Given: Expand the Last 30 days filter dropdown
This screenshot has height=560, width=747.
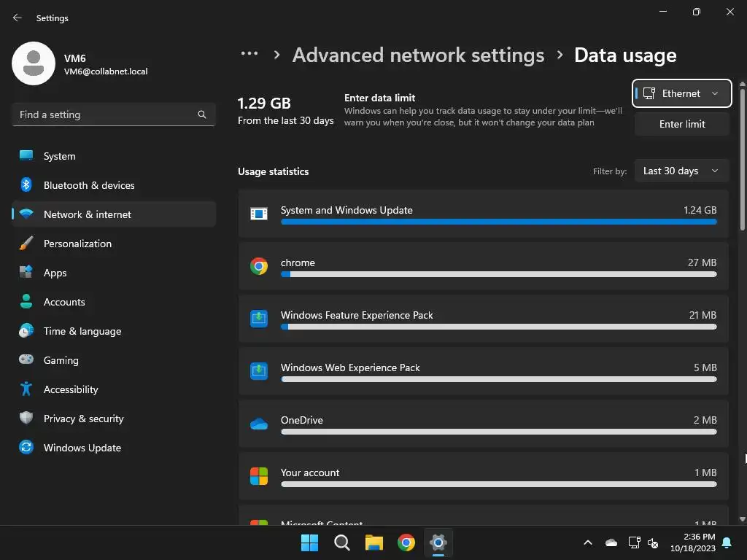Looking at the screenshot, I should [681, 171].
